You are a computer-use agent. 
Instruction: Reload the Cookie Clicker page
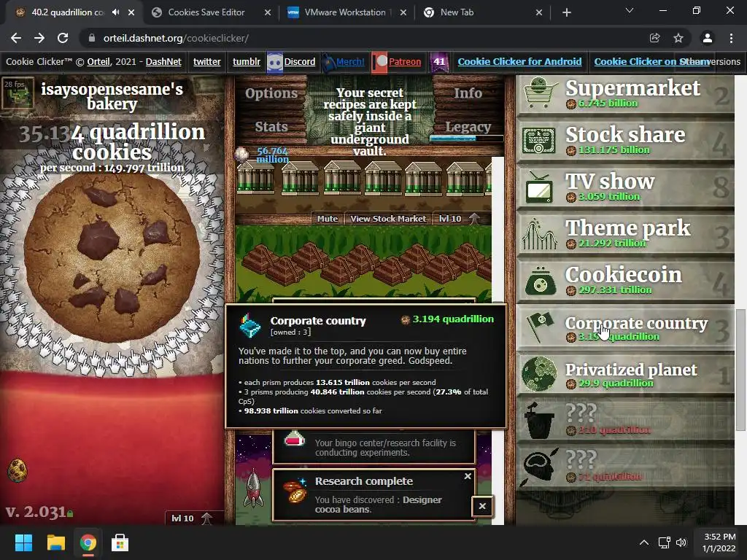(63, 38)
